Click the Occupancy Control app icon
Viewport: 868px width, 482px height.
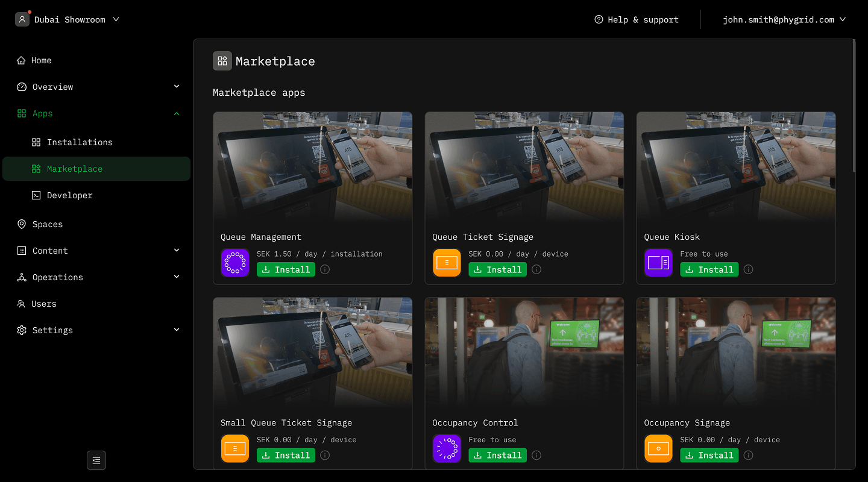tap(447, 448)
